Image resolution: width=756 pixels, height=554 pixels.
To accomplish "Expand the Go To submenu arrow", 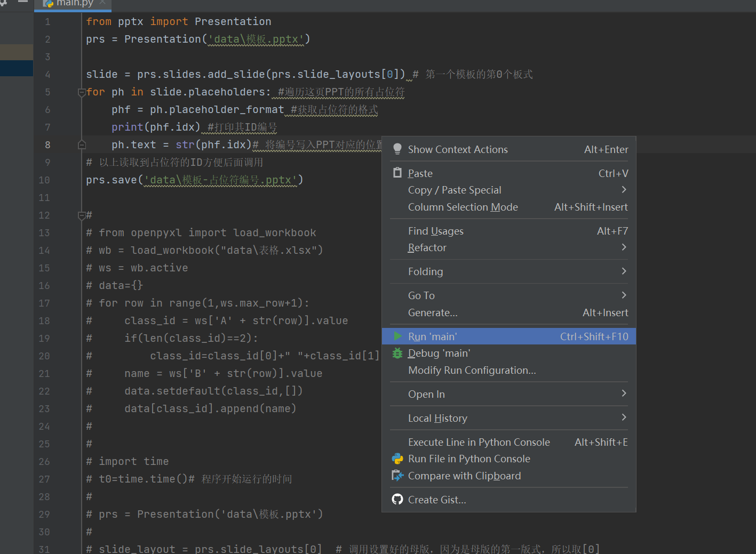I will 624,295.
